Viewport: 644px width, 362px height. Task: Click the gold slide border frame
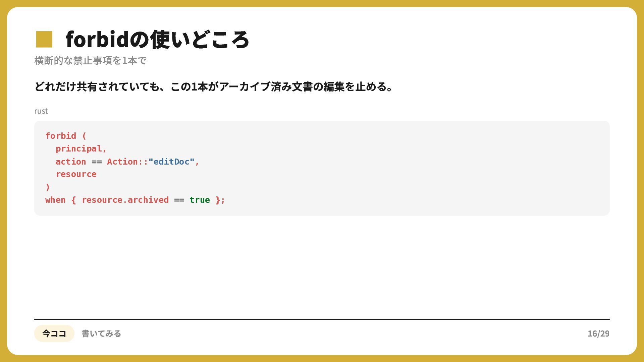(322, 3)
